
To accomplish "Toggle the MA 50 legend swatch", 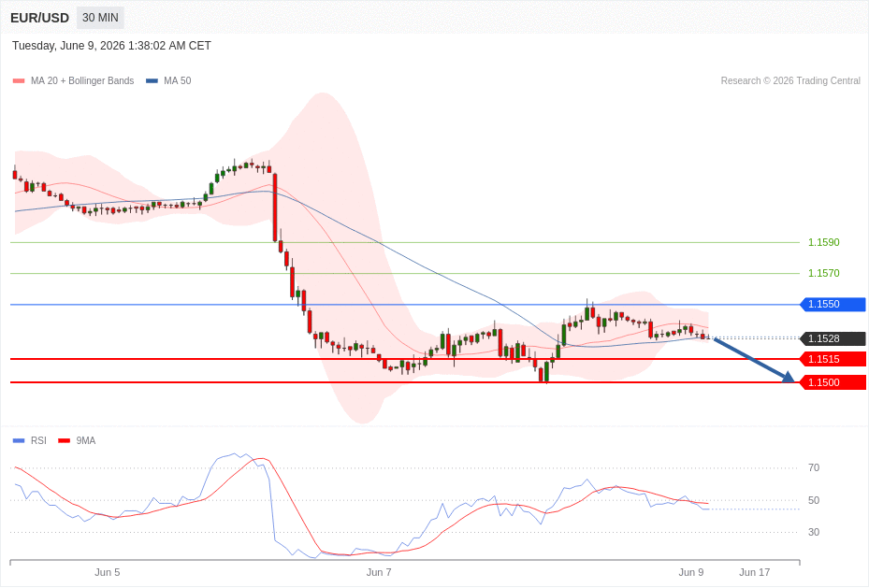I will pos(152,80).
